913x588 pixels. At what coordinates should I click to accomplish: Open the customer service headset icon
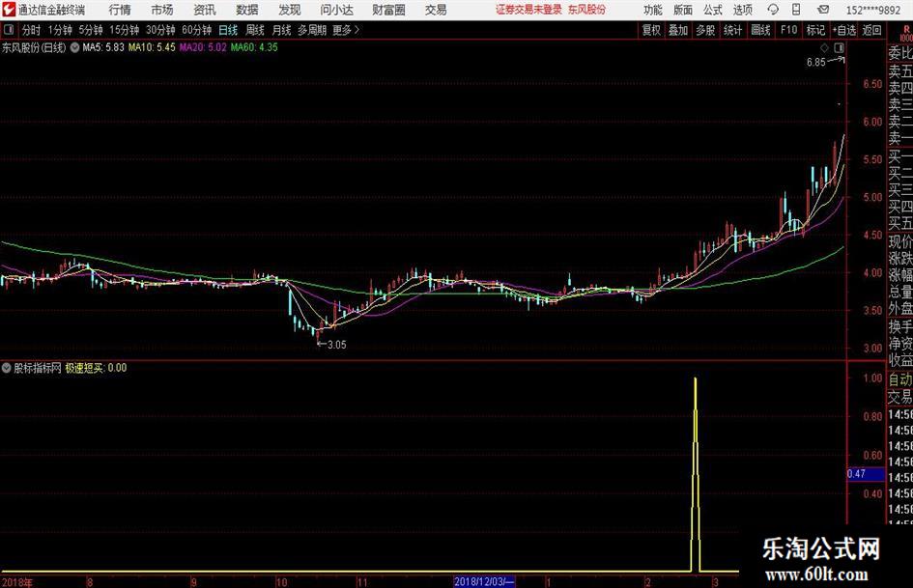tap(773, 10)
